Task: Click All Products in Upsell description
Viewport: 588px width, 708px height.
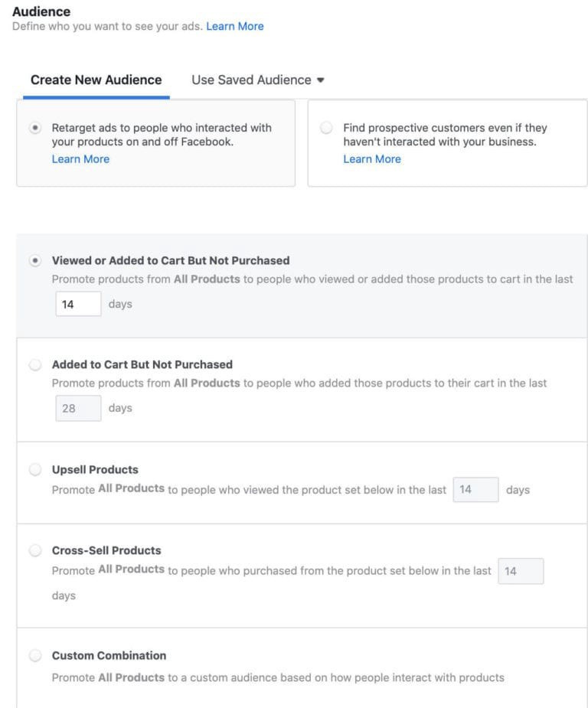Action: [132, 488]
